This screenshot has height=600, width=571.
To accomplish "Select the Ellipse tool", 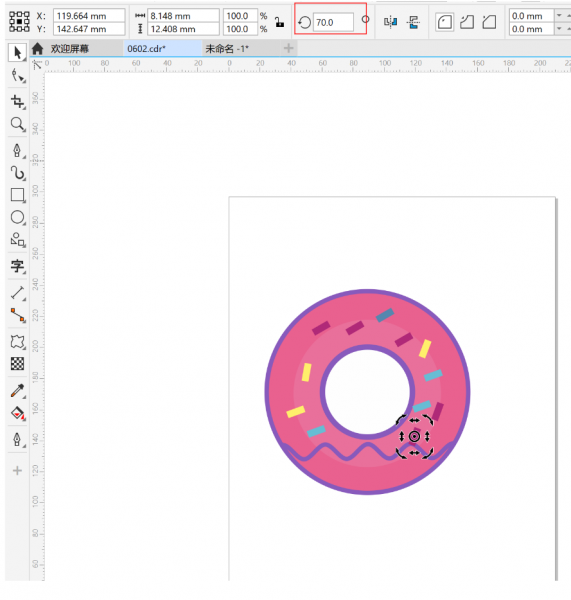I will point(17,217).
